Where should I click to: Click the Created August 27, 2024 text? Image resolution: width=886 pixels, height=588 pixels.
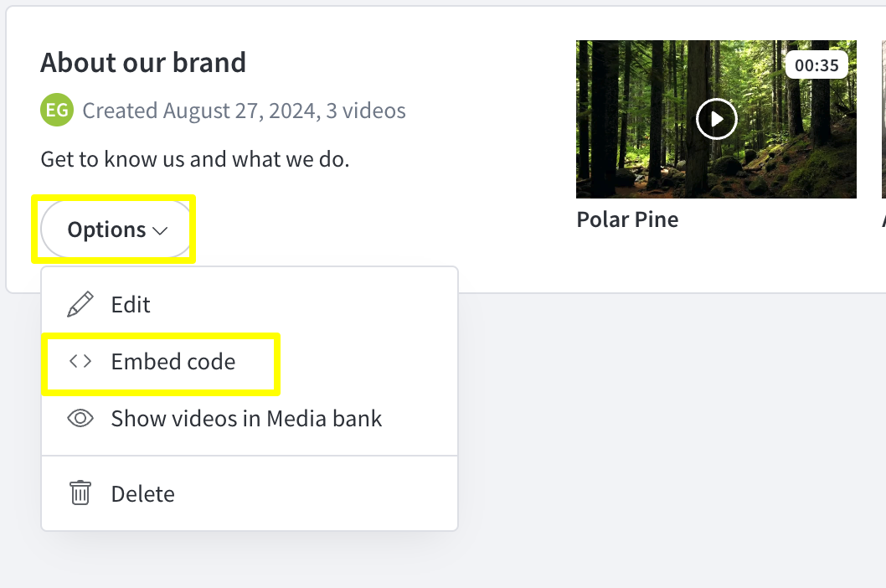[201, 111]
